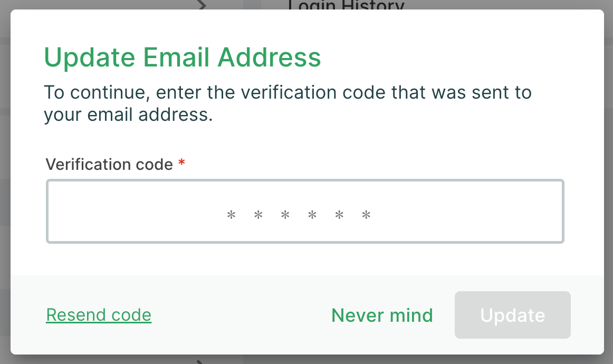613x364 pixels.
Task: Click the Resend code link
Action: tap(99, 315)
